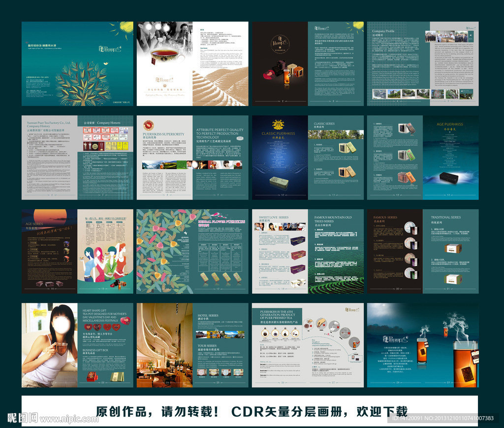Select the colorful leaf and flower pattern artwork
The height and width of the screenshot is (428, 504).
(164, 252)
